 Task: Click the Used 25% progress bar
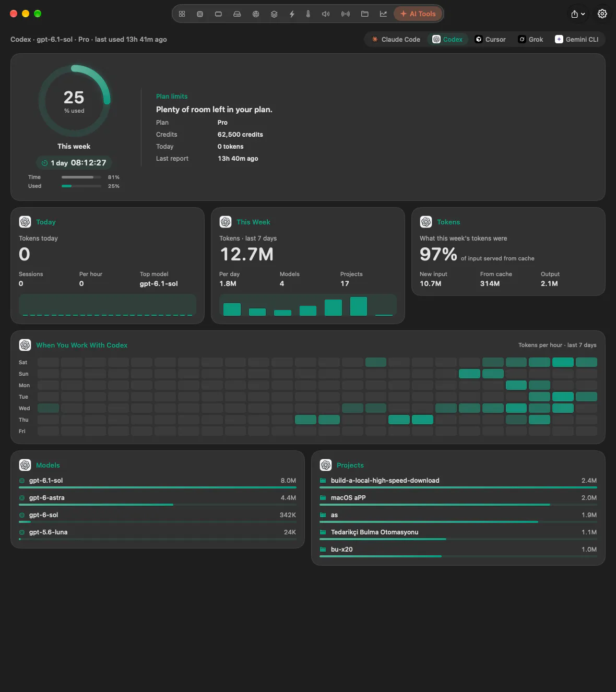point(81,186)
